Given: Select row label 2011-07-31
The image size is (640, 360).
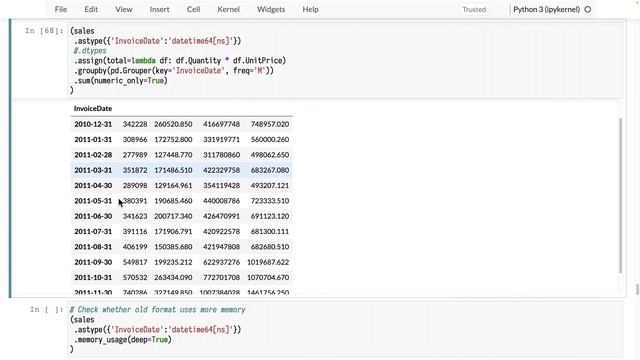Looking at the screenshot, I should point(93,231).
